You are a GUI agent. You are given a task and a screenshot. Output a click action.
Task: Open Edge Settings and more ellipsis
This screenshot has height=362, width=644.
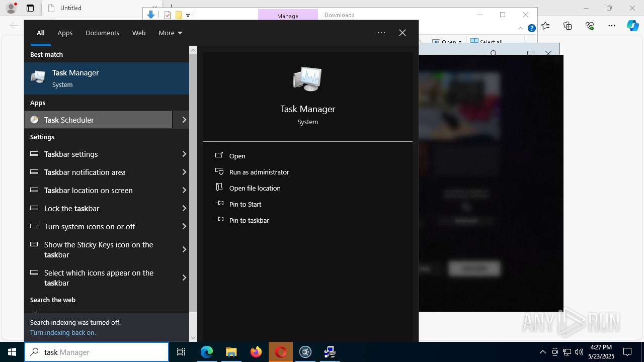pyautogui.click(x=612, y=26)
